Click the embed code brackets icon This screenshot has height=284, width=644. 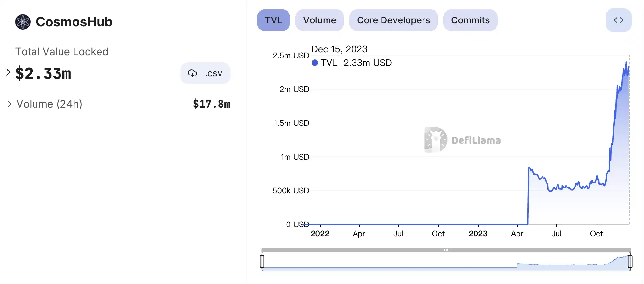[x=618, y=20]
